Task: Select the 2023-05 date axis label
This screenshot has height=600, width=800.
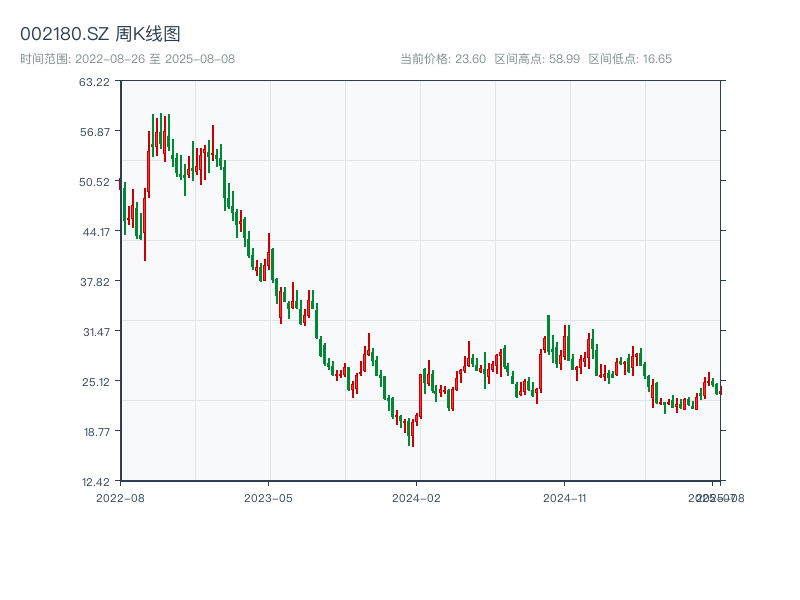Action: pyautogui.click(x=268, y=497)
